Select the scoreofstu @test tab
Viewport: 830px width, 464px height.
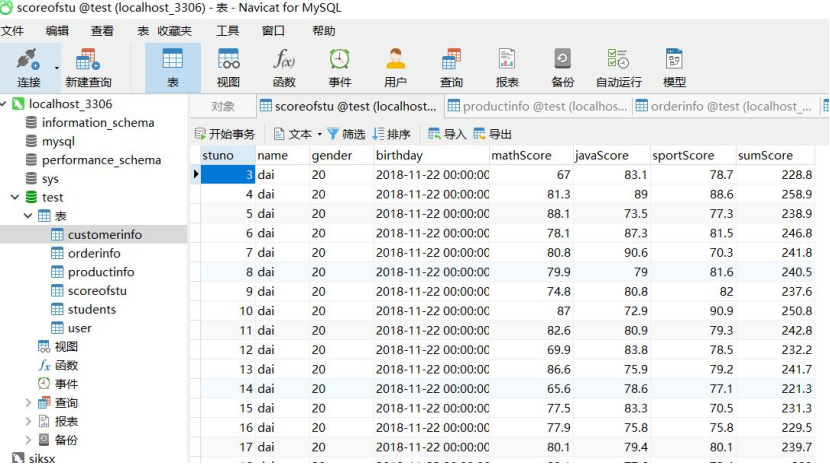pos(349,106)
